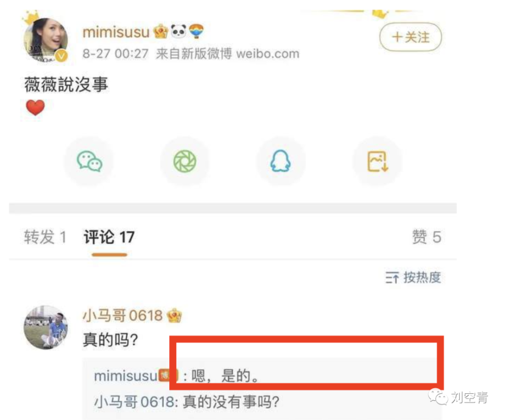Open the 赞 5 likes tab
Screen dimensions: 505x420
tap(427, 237)
